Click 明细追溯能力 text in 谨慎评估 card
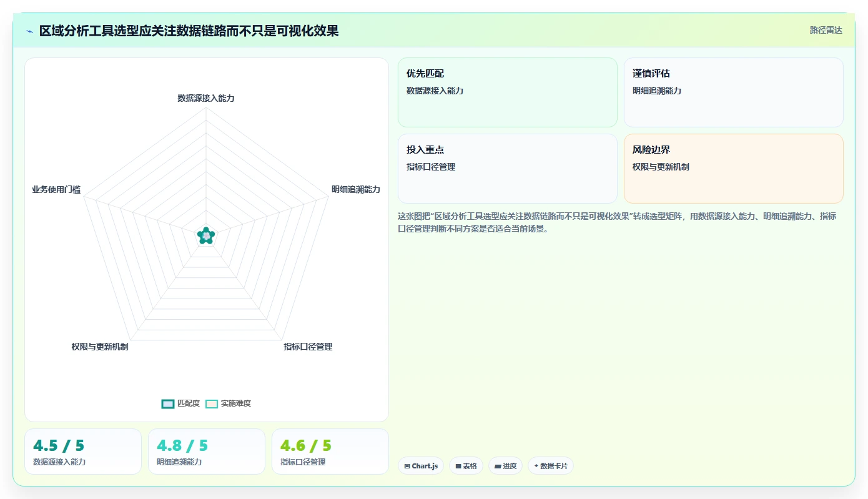868x499 pixels. (657, 91)
